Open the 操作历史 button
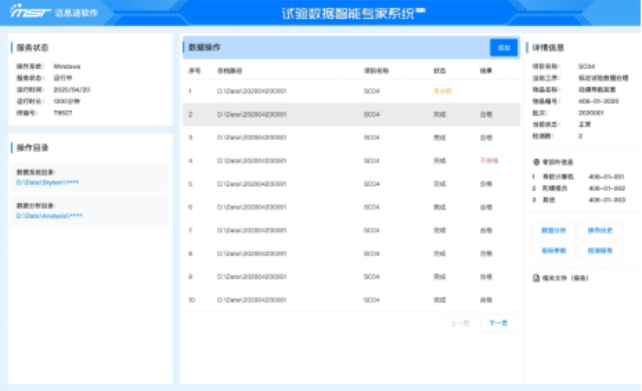 (x=600, y=231)
